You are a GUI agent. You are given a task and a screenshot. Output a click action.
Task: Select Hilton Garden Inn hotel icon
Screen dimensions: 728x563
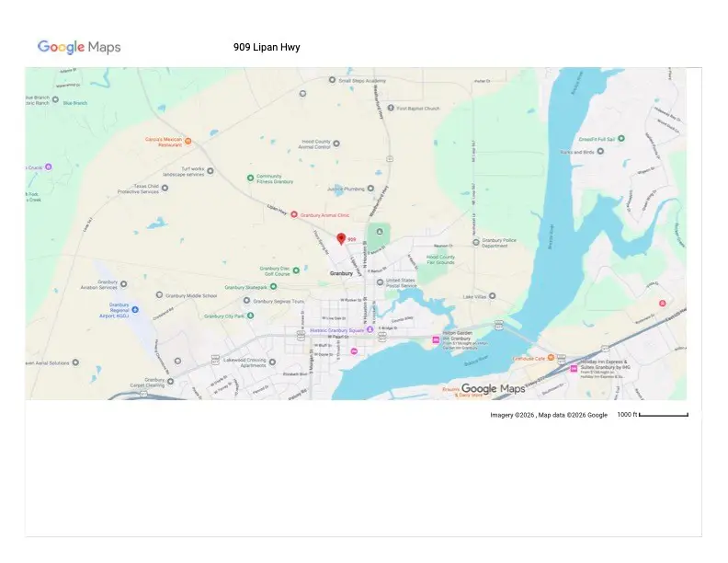tap(436, 340)
